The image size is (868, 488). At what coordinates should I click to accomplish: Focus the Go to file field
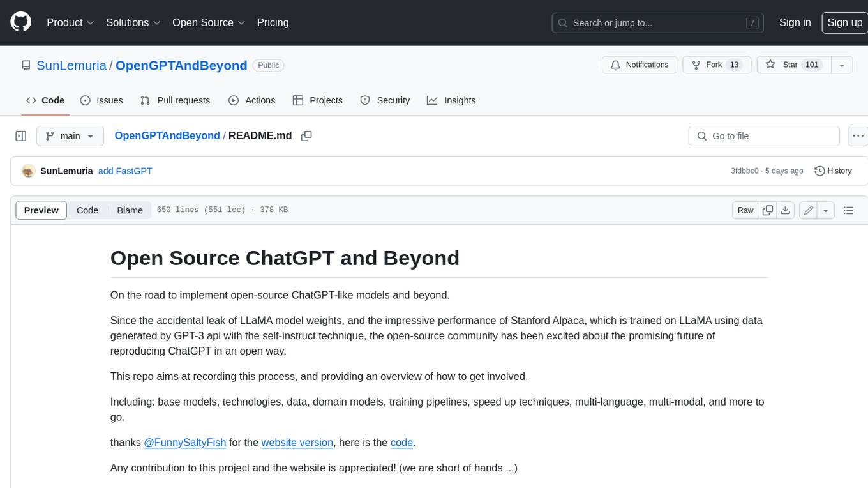coord(764,136)
